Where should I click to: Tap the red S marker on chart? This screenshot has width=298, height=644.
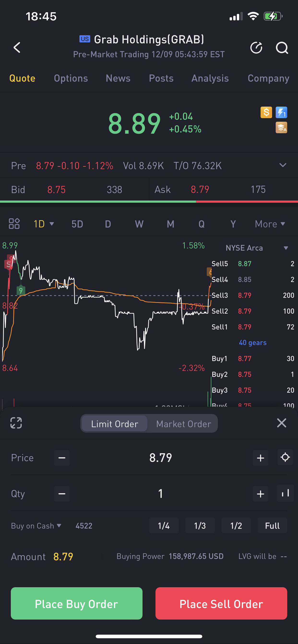(x=8, y=264)
